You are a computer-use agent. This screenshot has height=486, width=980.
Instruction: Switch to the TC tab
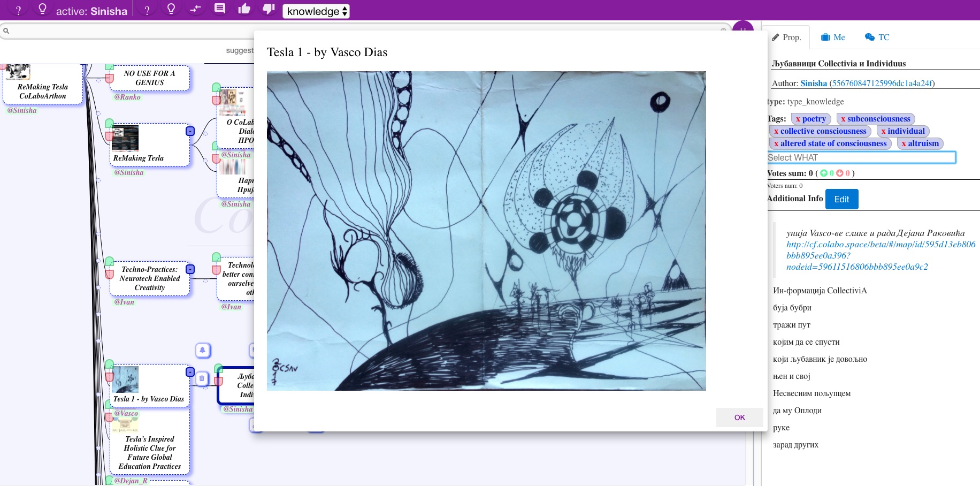(877, 37)
